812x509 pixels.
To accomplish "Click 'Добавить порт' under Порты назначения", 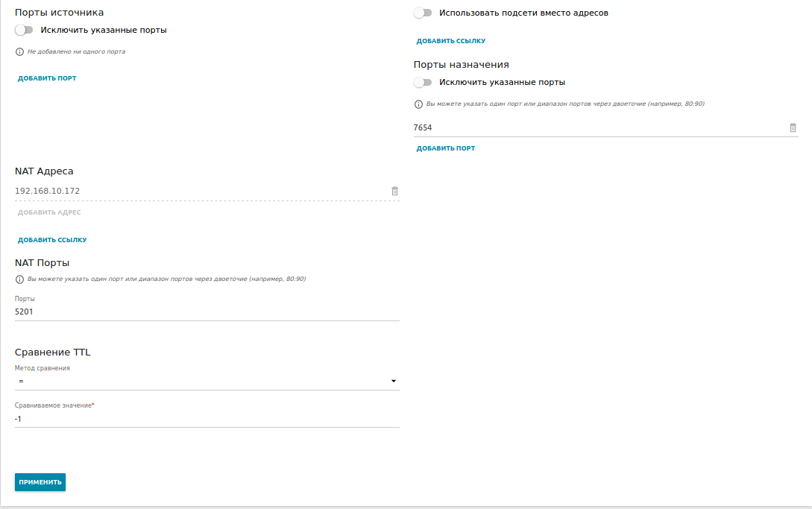I will point(446,148).
